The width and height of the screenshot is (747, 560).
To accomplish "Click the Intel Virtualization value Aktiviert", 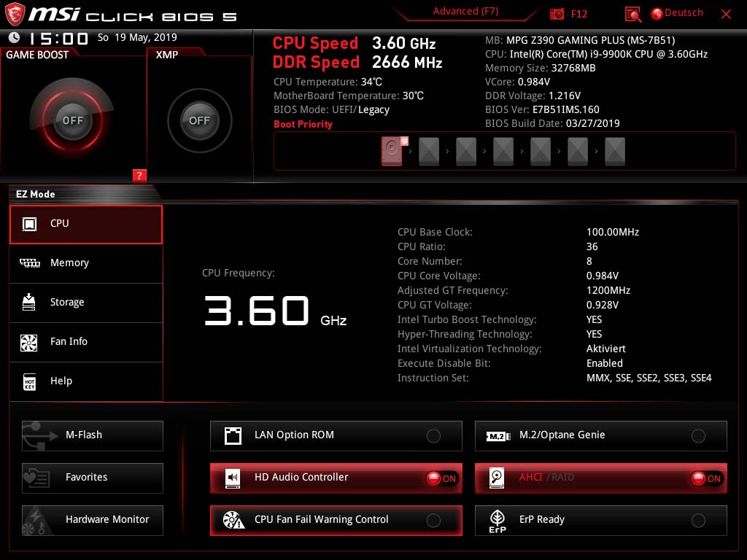I will click(x=606, y=349).
